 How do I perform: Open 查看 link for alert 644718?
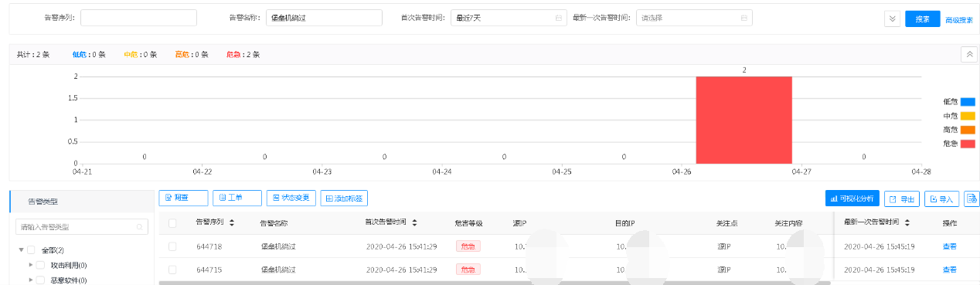click(x=949, y=246)
